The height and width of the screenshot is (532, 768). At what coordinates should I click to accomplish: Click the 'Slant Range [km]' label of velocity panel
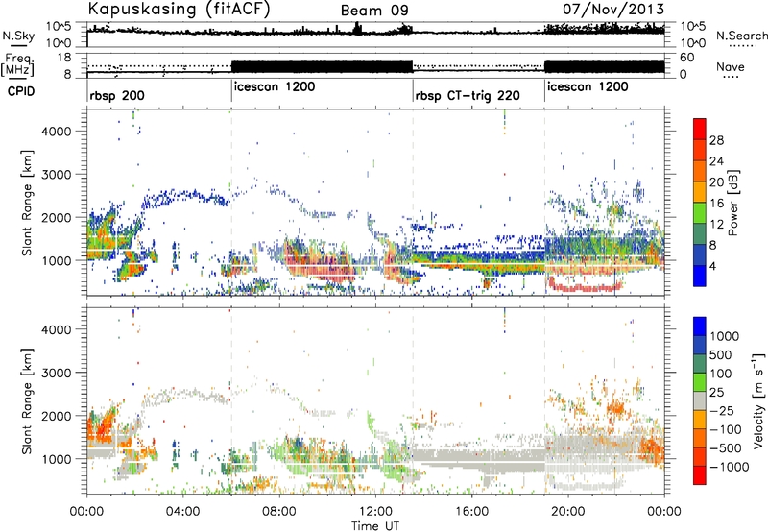[x=27, y=400]
